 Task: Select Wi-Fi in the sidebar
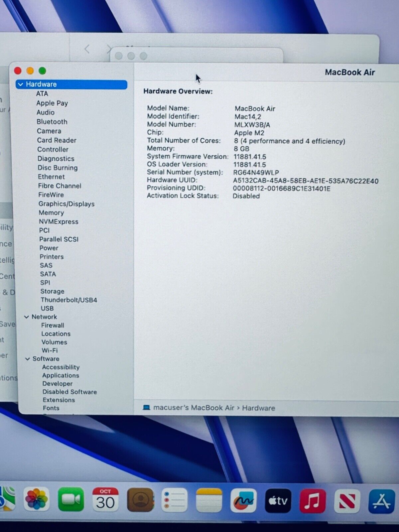tap(50, 350)
